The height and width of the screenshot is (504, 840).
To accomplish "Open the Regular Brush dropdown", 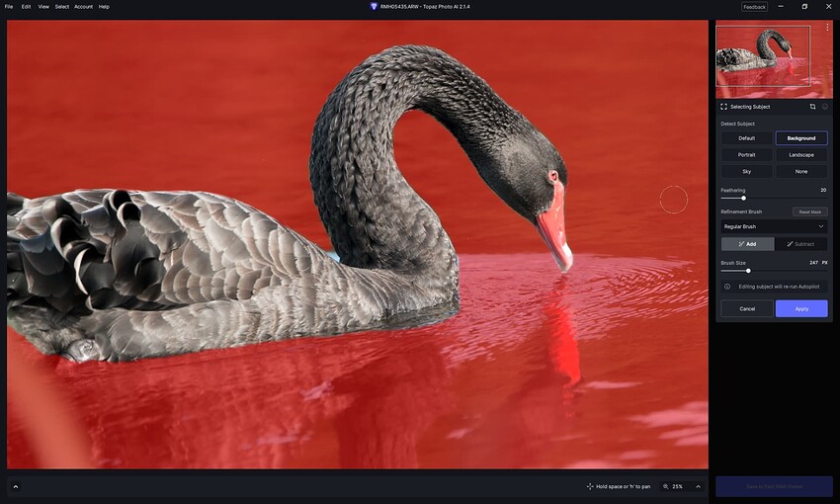I will coord(774,226).
